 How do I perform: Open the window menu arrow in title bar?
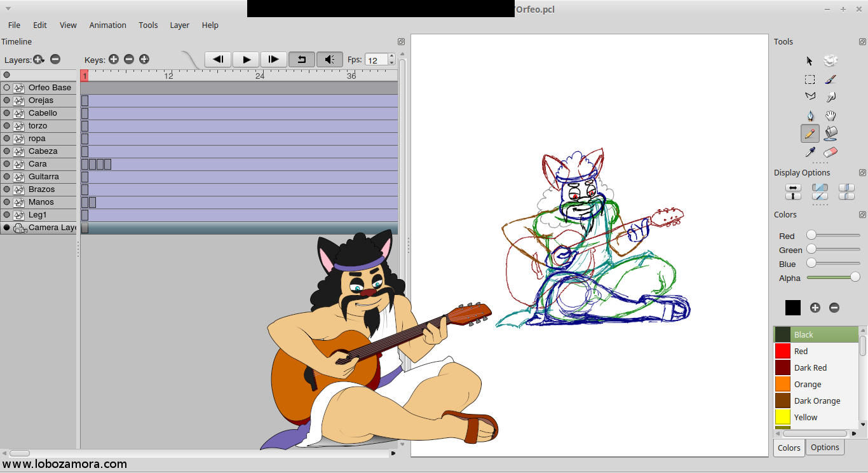point(8,9)
